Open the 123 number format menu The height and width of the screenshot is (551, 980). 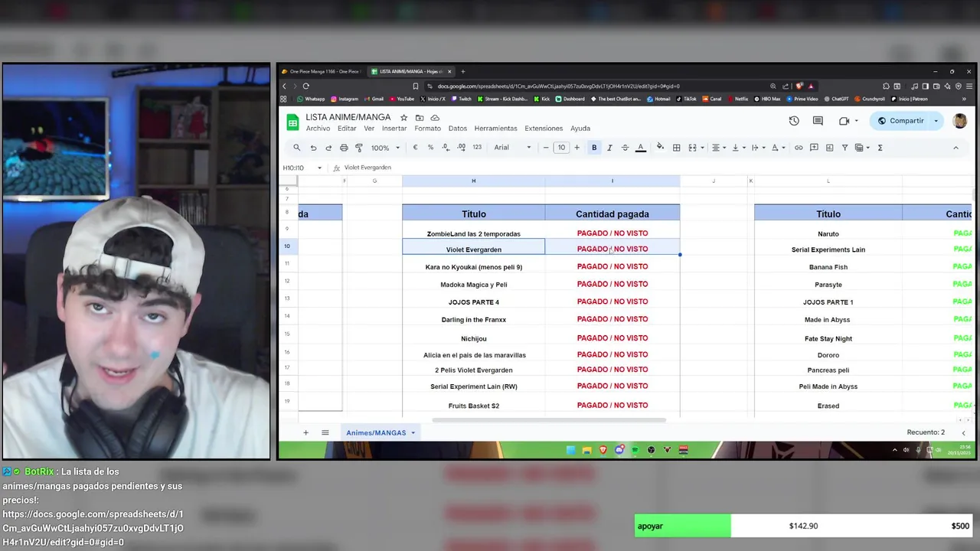[477, 148]
